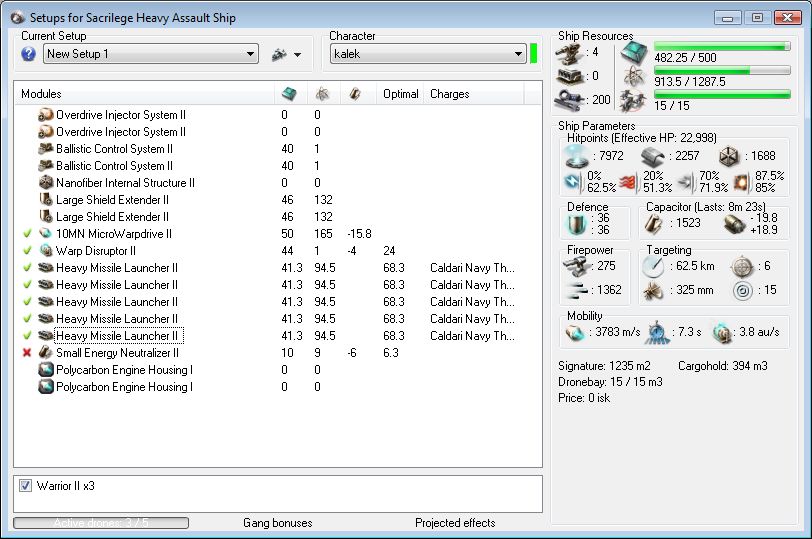
Task: Open Projected effects
Action: [455, 523]
